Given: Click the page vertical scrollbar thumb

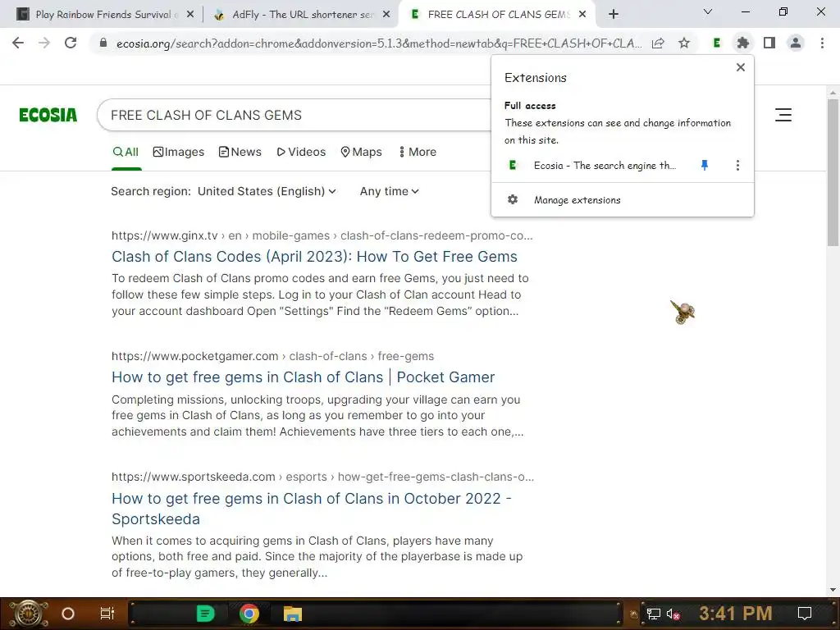Looking at the screenshot, I should click(833, 171).
